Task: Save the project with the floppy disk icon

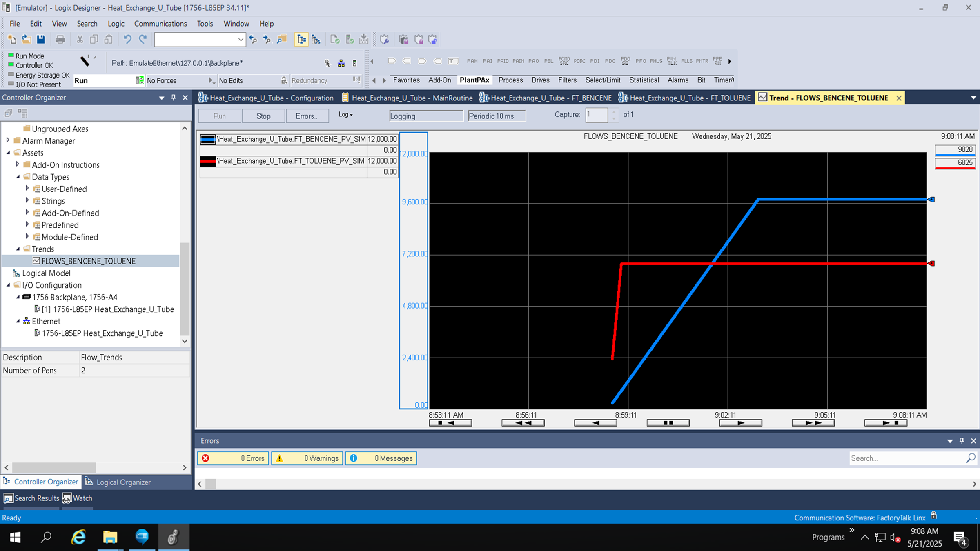Action: 41,40
